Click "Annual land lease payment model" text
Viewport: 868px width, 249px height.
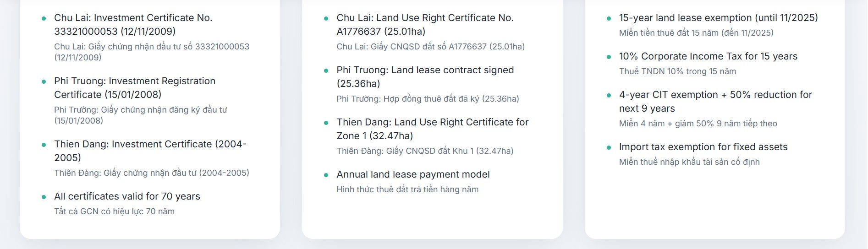pos(413,174)
